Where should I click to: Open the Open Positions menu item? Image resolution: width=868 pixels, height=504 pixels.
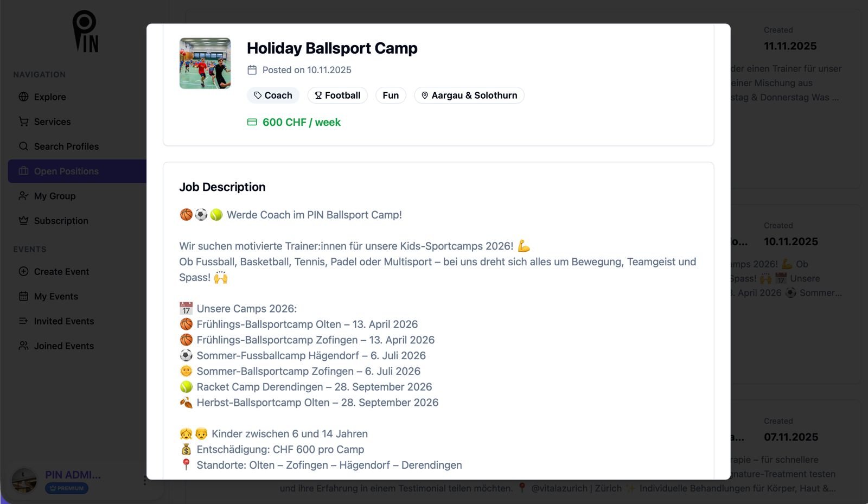(66, 171)
